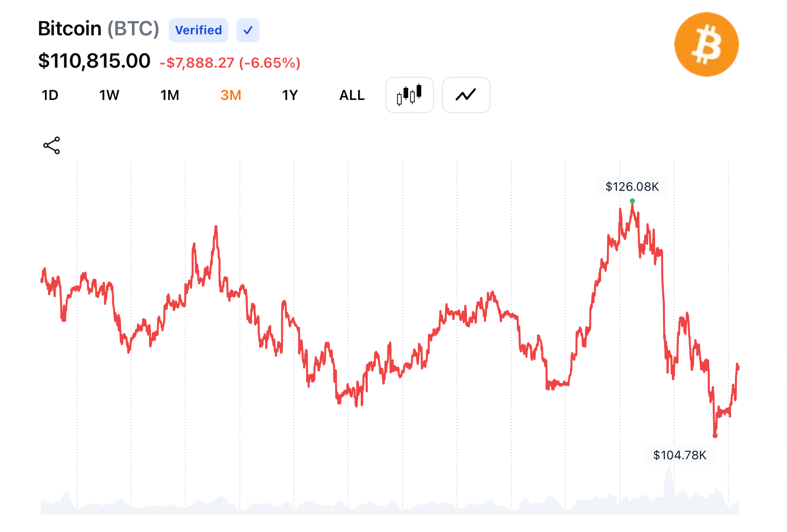Click the $104.78K low price label
787x532 pixels.
pyautogui.click(x=680, y=455)
